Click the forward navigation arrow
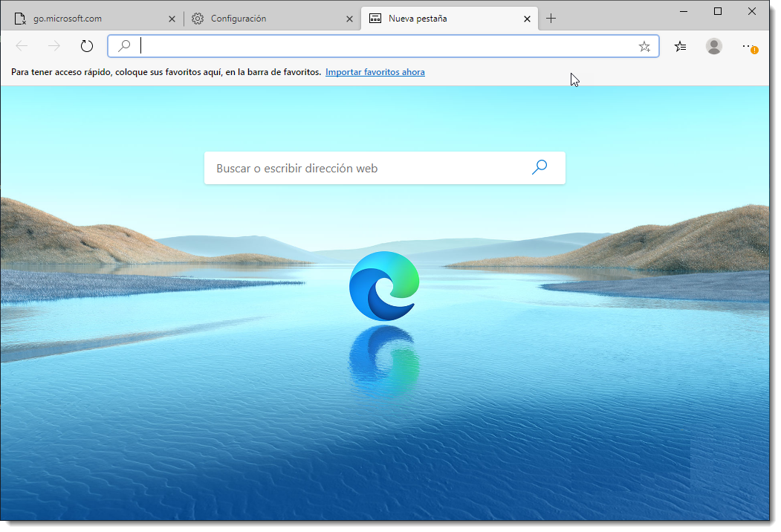The image size is (781, 532). click(x=54, y=46)
